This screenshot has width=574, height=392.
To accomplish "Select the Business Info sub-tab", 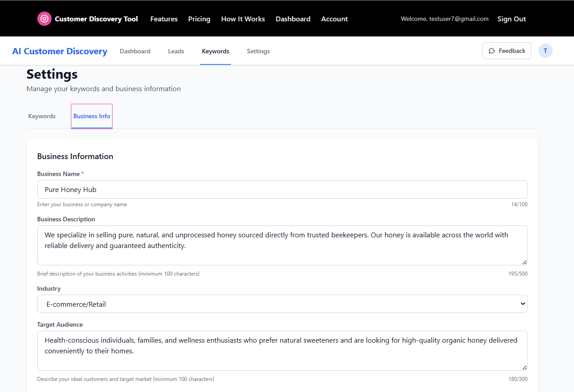I will [x=92, y=116].
